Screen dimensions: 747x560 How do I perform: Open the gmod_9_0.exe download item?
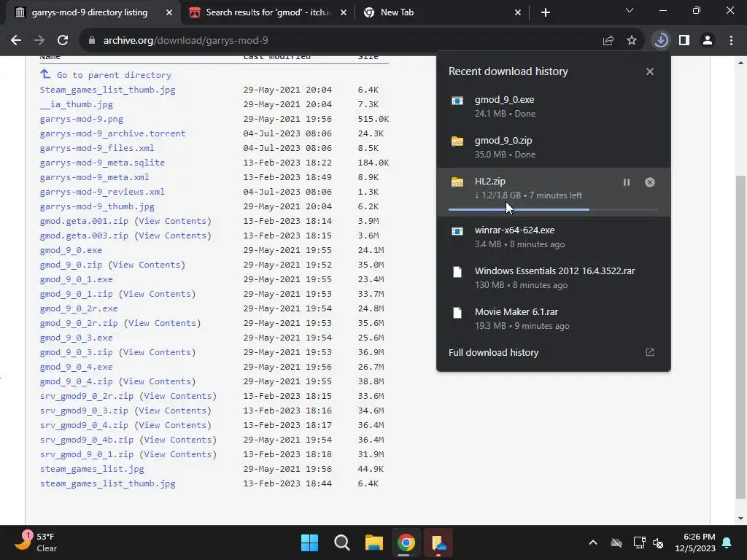click(x=554, y=106)
